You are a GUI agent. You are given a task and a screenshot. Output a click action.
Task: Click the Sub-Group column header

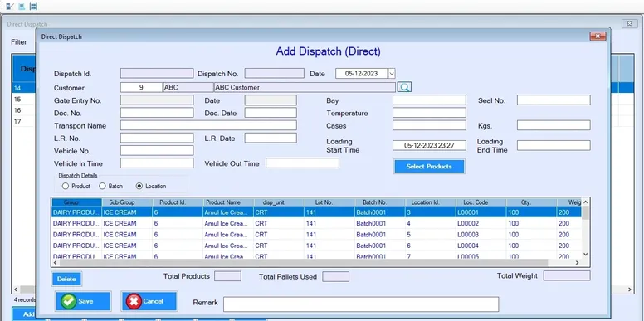(127, 202)
